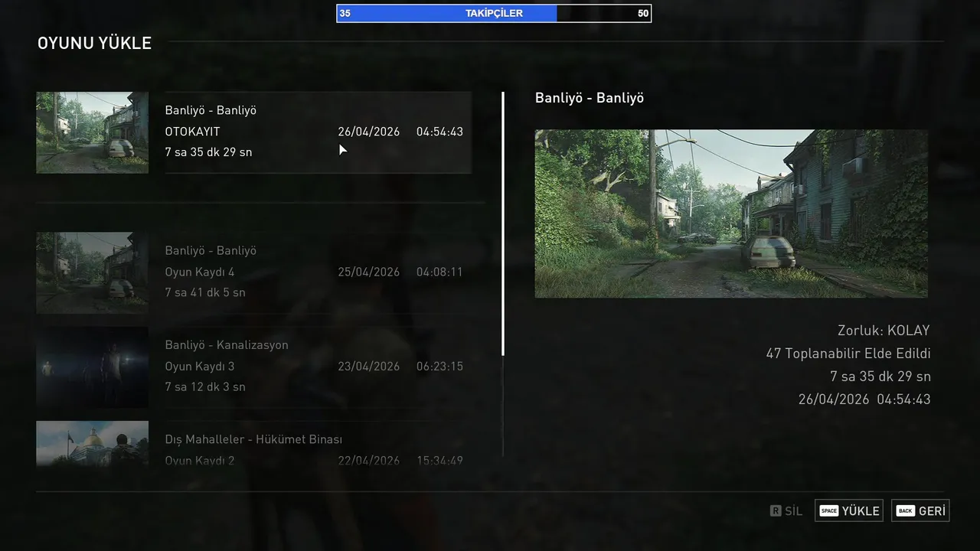Click '47 Toplanabilir Elde Edildi' text
The height and width of the screenshot is (551, 980).
tap(848, 354)
